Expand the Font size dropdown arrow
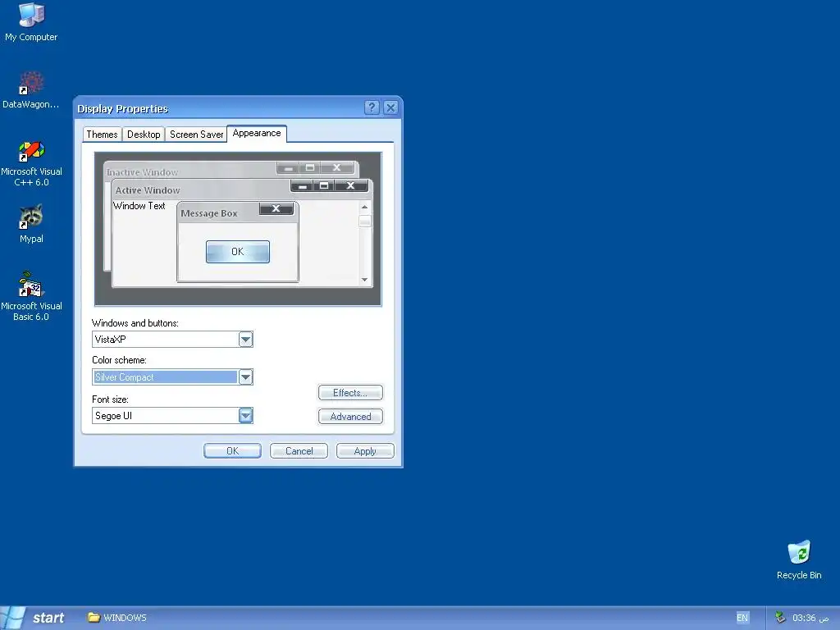The image size is (840, 630). point(245,416)
